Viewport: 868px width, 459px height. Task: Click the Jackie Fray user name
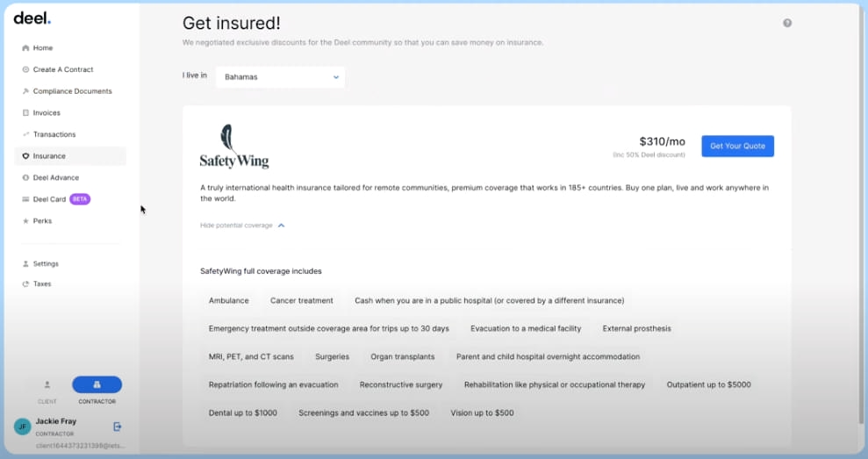[x=56, y=421]
